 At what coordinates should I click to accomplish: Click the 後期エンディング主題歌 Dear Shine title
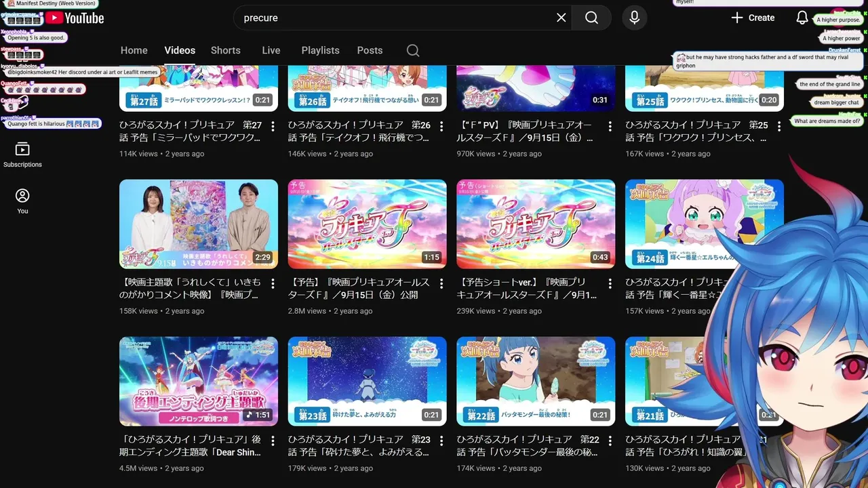(191, 446)
